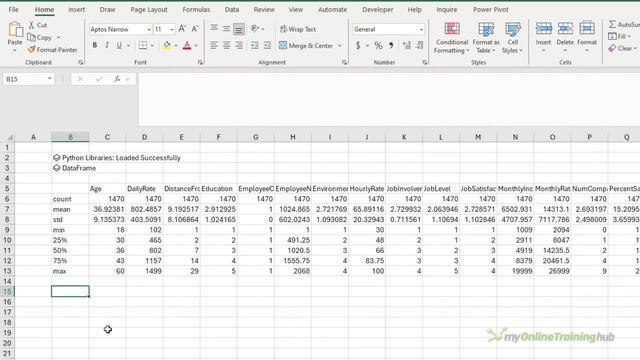Click the Paste icon
640x360 pixels.
(x=15, y=29)
